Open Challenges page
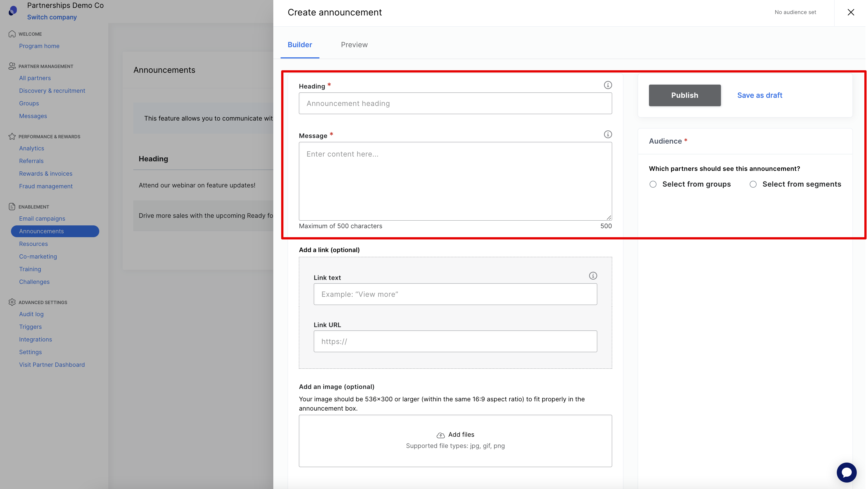Viewport: 868px width, 489px height. pos(34,282)
